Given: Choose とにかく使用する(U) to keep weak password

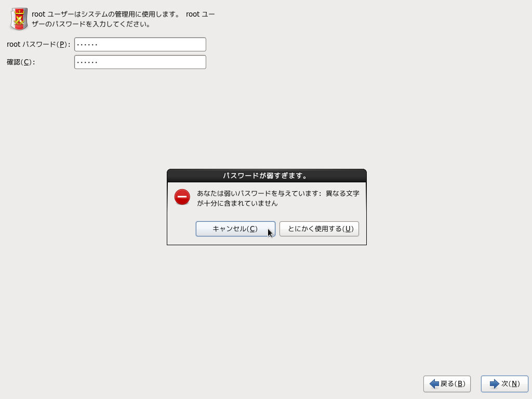Looking at the screenshot, I should point(319,229).
